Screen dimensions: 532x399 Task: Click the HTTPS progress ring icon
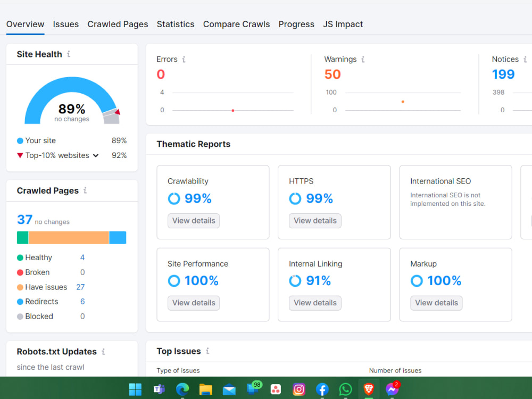[x=295, y=198]
